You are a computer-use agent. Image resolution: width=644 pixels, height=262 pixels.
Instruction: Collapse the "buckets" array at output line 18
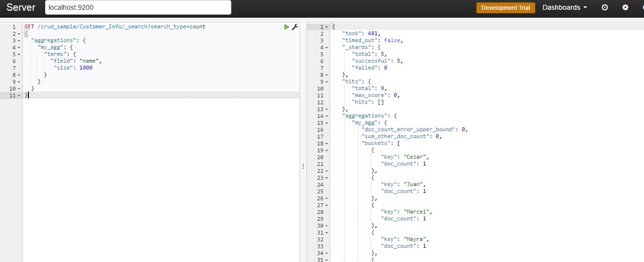point(327,143)
